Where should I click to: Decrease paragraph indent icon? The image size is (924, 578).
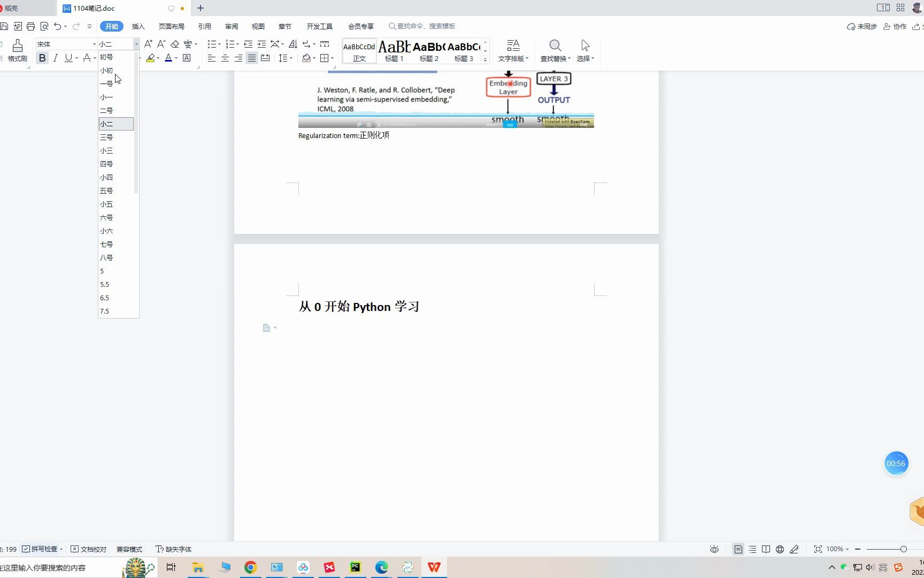[248, 44]
